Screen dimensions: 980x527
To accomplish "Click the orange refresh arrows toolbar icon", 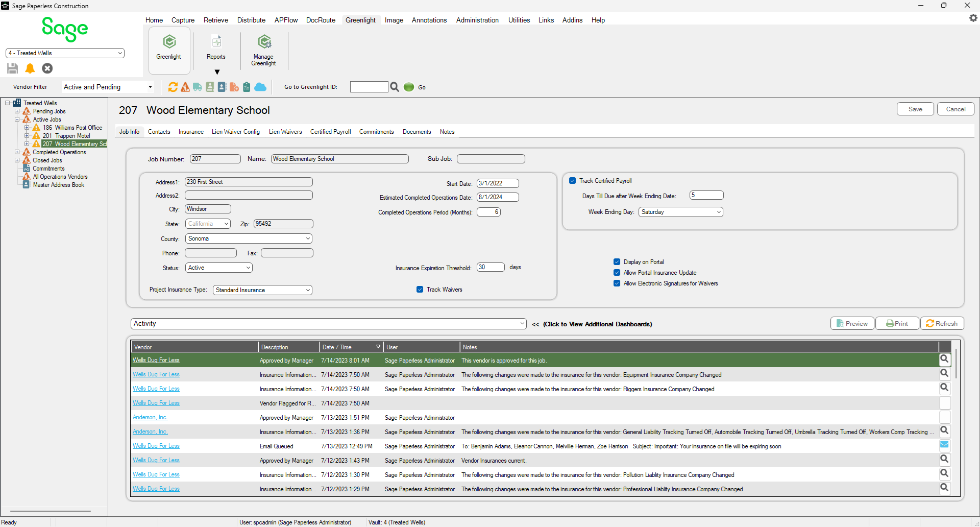I will (x=173, y=87).
